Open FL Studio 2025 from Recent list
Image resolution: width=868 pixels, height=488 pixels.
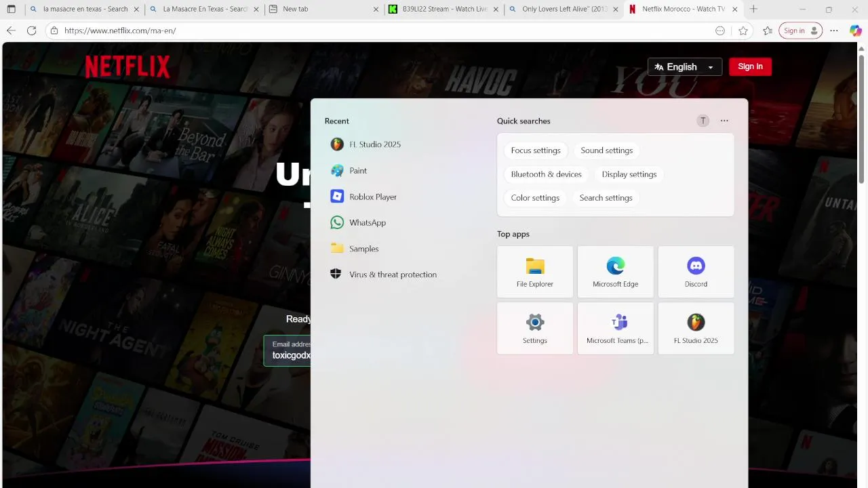click(x=366, y=144)
